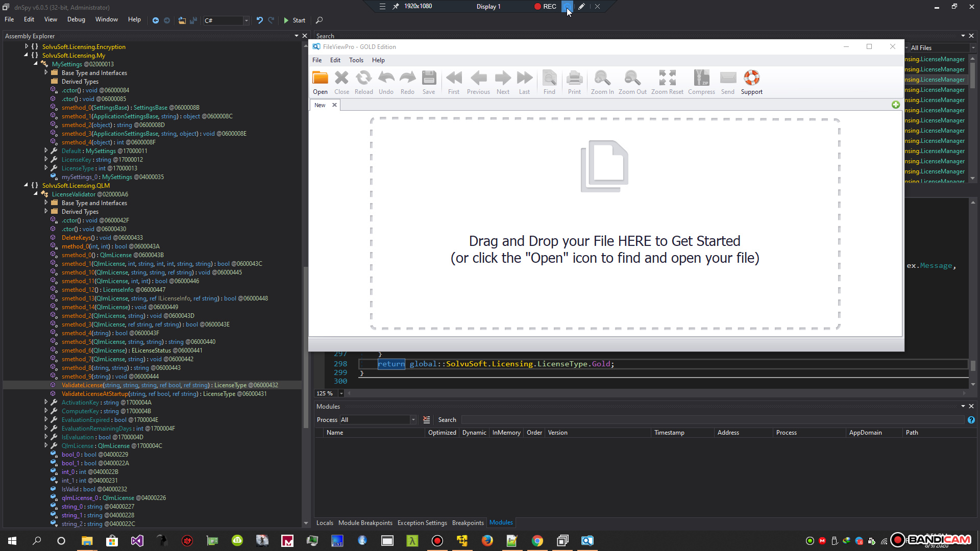Viewport: 980px width, 551px height.
Task: Click the Support icon in FileViewPro toolbar
Action: coord(752,78)
